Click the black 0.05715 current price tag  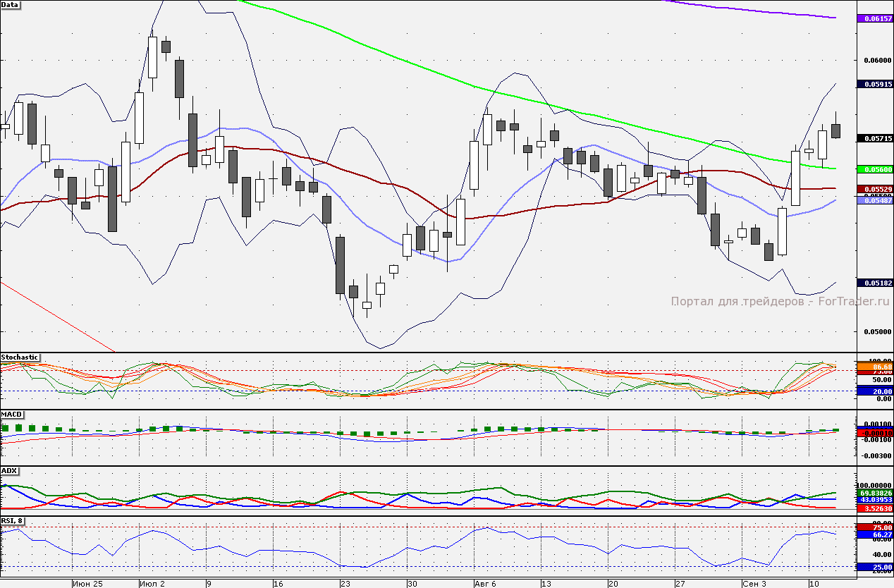tap(874, 138)
